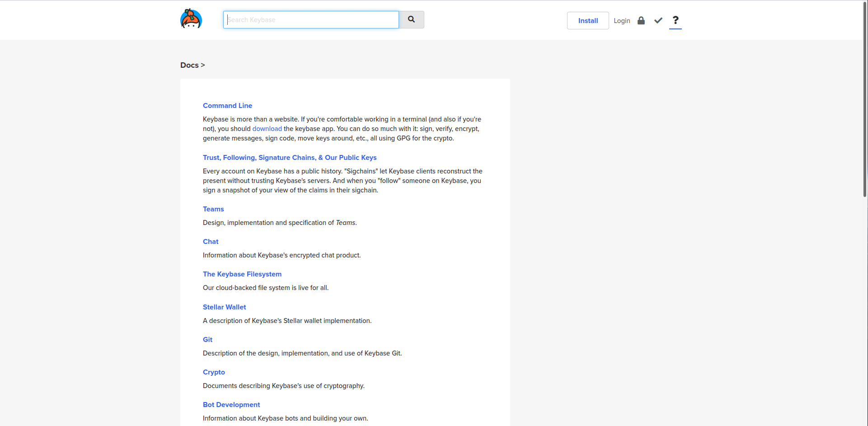Viewport: 868px width, 426px height.
Task: Open the Chat documentation link
Action: 211,242
